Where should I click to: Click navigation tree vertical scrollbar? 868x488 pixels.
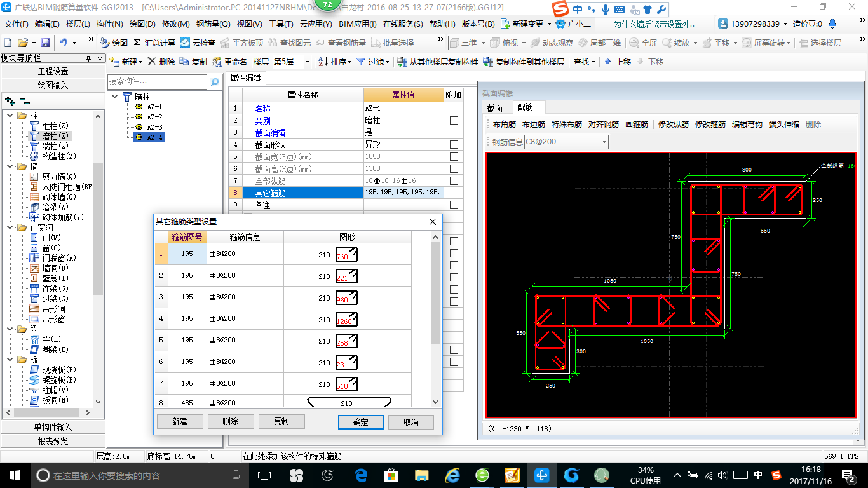(98, 259)
